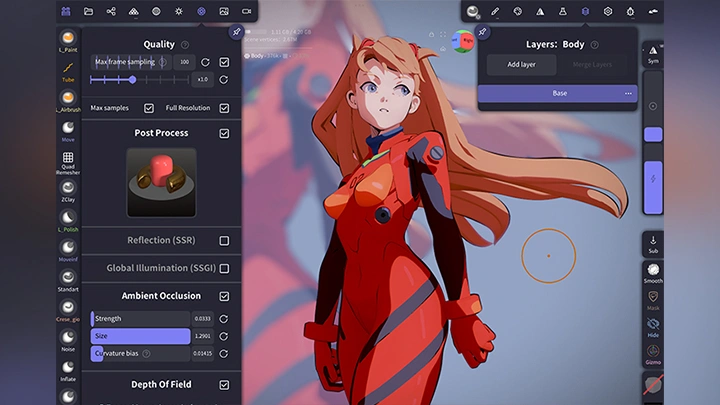Enable Global Illumination (SSGI) checkbox
Image resolution: width=720 pixels, height=405 pixels.
click(224, 268)
